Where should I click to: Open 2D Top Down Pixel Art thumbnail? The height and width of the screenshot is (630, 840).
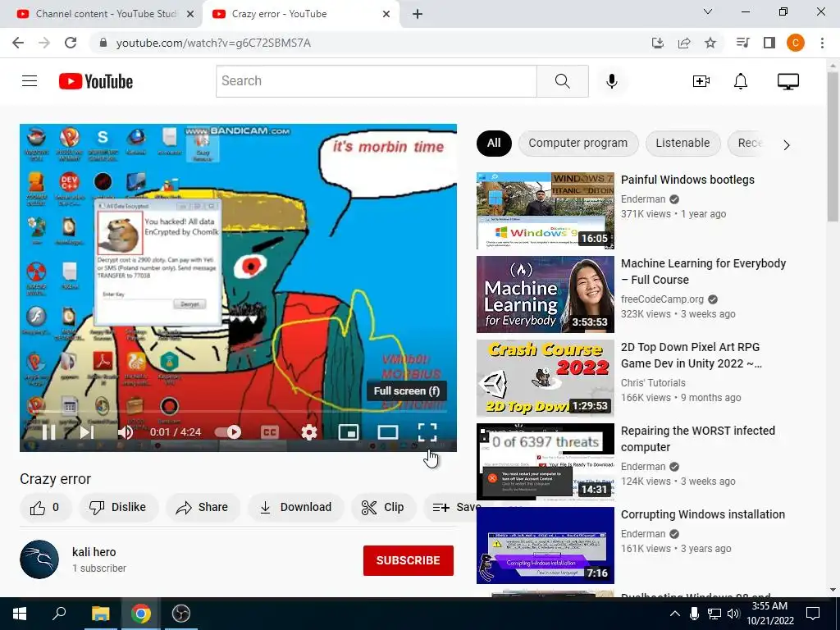546,378
